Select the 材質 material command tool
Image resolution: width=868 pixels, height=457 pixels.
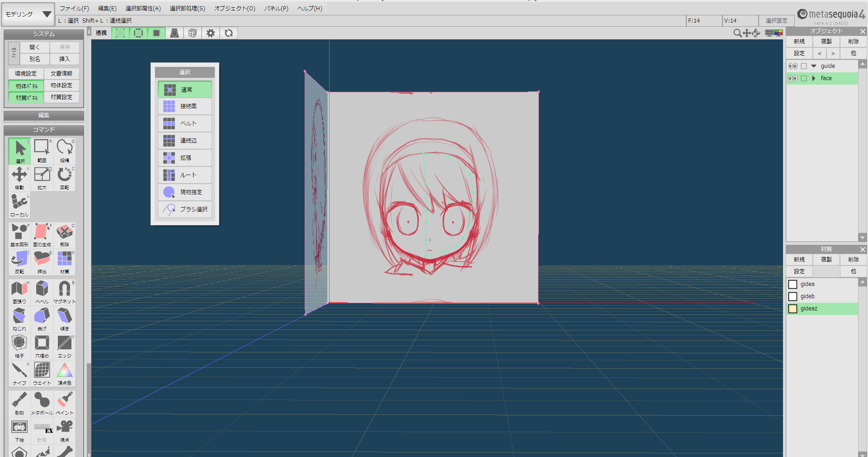(x=65, y=262)
